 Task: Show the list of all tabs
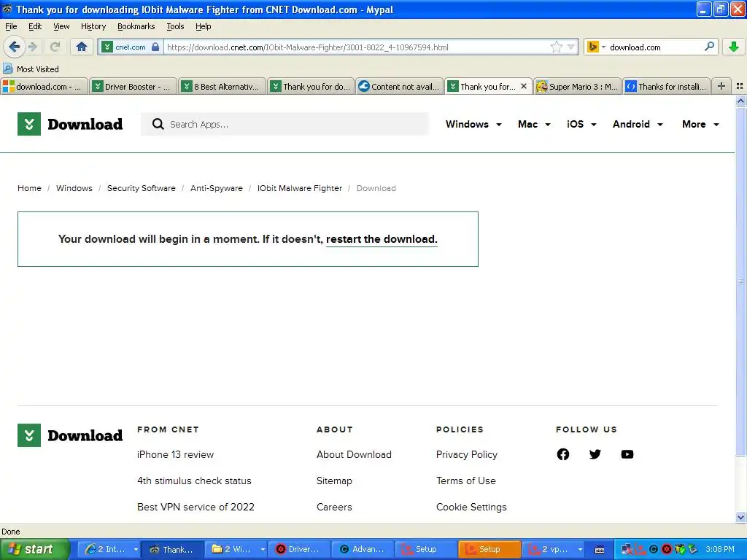(x=740, y=86)
